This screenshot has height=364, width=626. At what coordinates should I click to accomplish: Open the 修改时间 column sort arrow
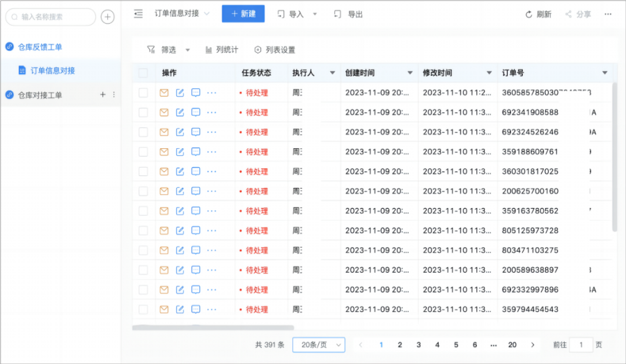pyautogui.click(x=489, y=72)
